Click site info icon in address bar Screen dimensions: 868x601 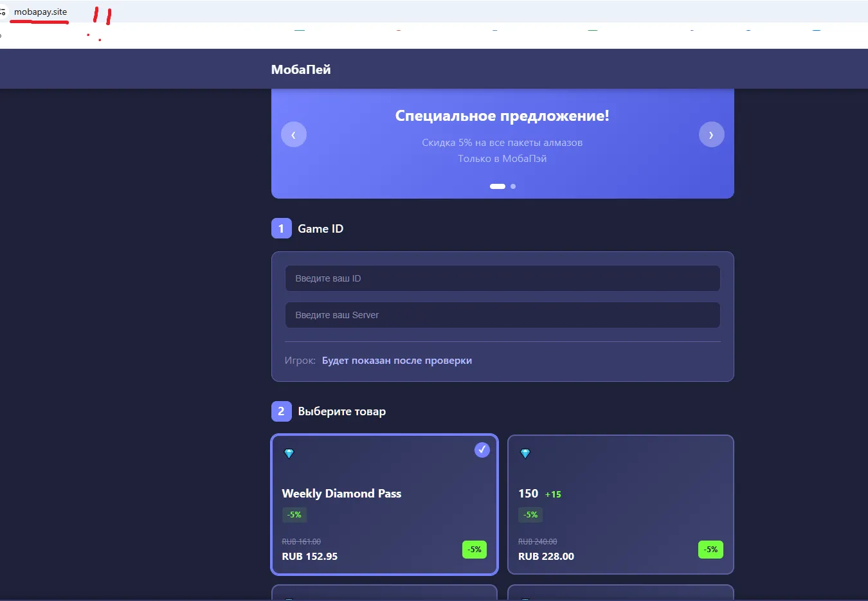tap(3, 12)
